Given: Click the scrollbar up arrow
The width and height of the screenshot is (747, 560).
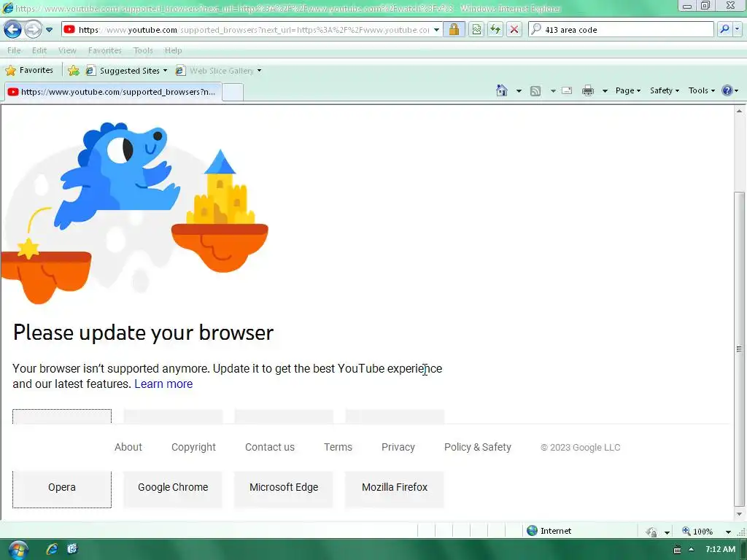Looking at the screenshot, I should [x=739, y=111].
